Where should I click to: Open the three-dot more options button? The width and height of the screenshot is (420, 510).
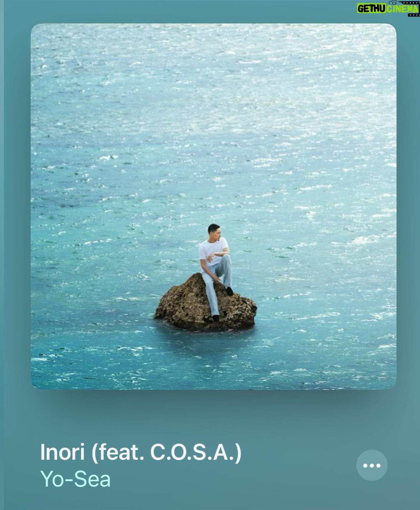(372, 465)
